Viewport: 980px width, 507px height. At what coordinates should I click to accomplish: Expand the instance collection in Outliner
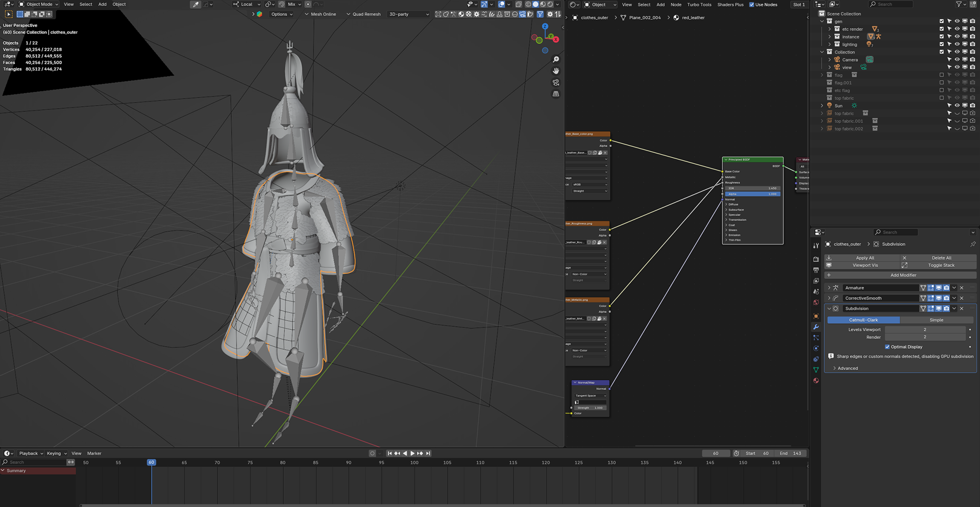point(829,36)
